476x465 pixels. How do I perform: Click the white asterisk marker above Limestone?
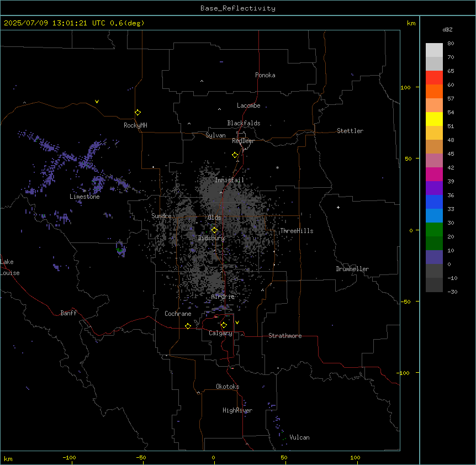pyautogui.click(x=84, y=191)
